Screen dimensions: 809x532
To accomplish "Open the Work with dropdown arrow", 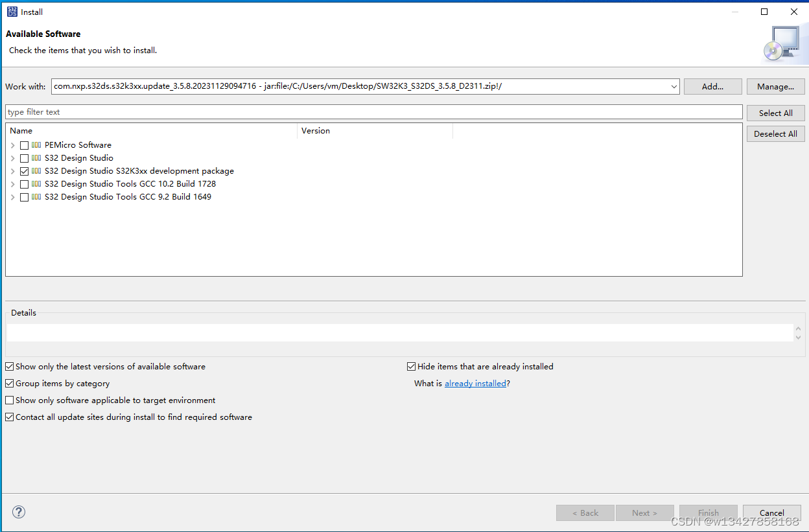I will [x=674, y=86].
